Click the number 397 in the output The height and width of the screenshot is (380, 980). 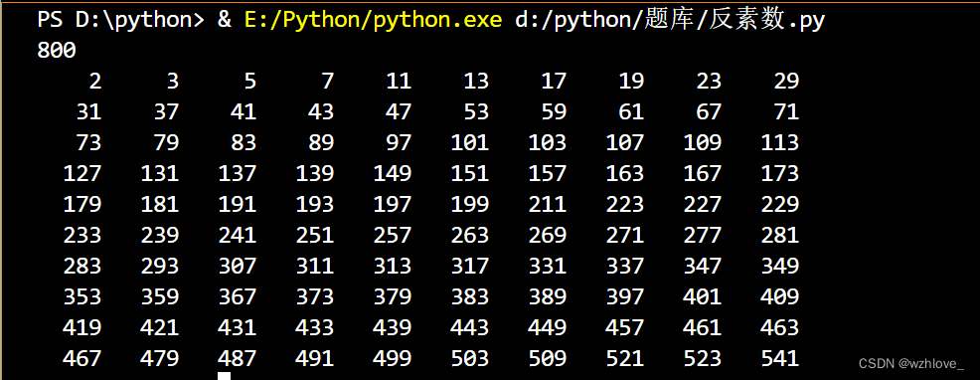[625, 296]
